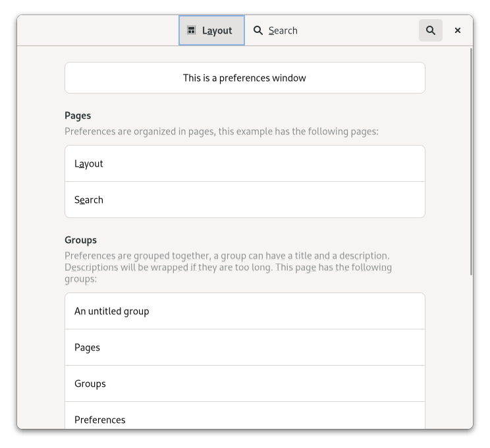Select the Layout row under Pages
Image resolution: width=490 pixels, height=448 pixels.
(x=244, y=163)
